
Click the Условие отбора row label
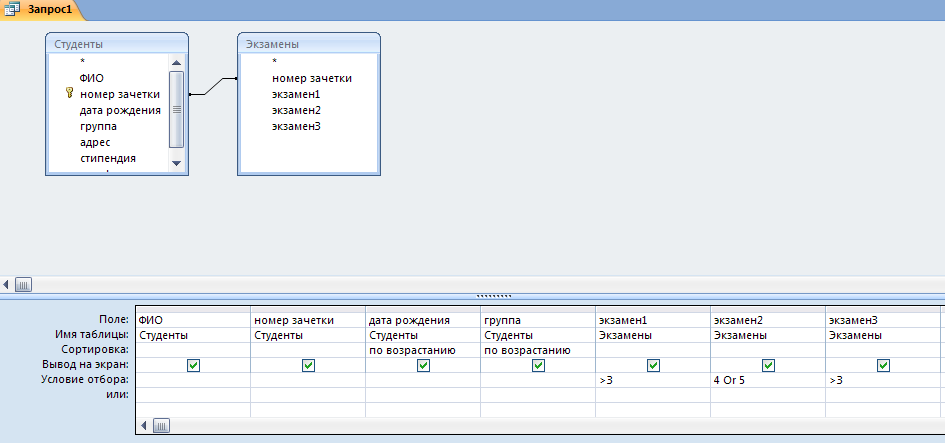tap(85, 380)
